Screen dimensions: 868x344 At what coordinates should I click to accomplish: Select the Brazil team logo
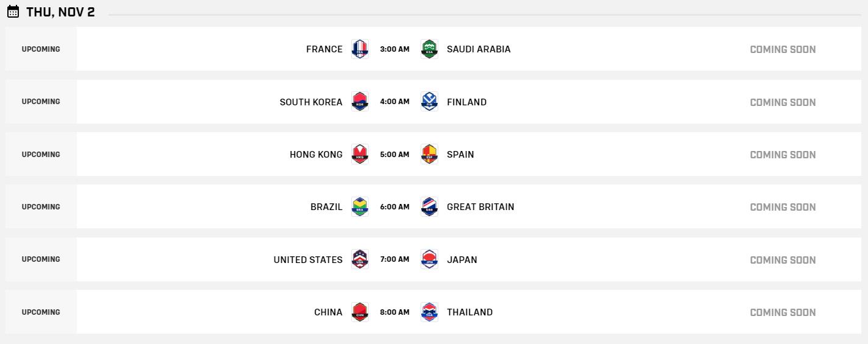pos(360,207)
